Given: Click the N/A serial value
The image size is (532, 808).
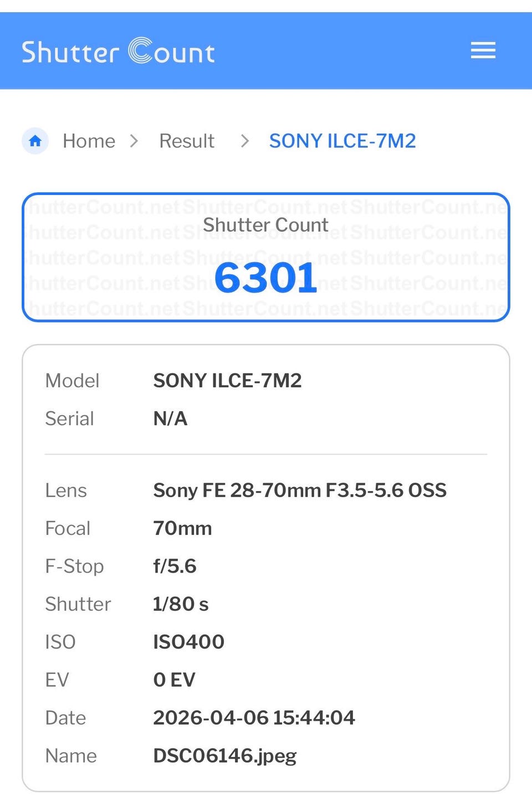Looking at the screenshot, I should coord(170,418).
